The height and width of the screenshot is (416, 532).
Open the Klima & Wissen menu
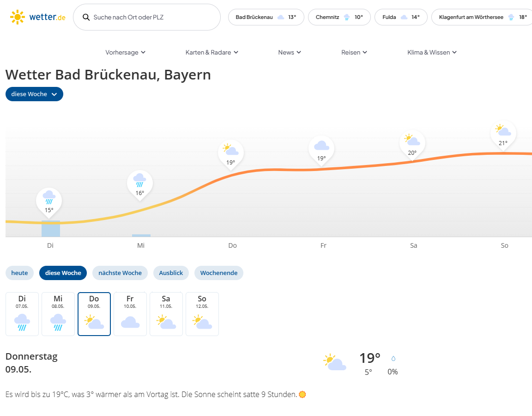tap(432, 52)
